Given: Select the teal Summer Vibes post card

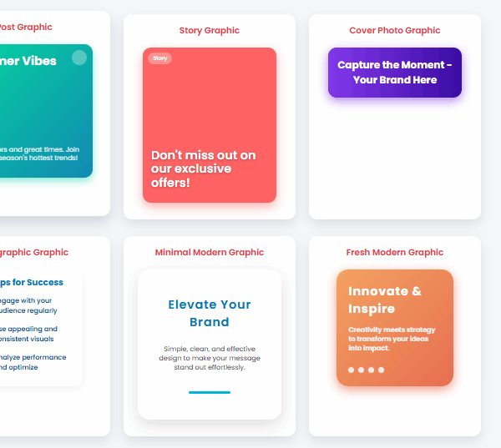Looking at the screenshot, I should [46, 111].
